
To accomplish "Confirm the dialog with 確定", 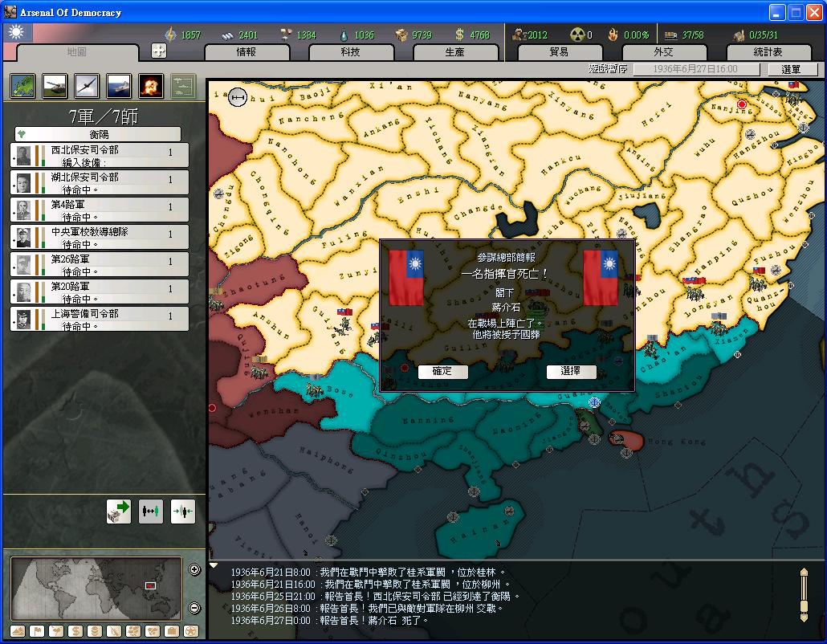I will [442, 371].
